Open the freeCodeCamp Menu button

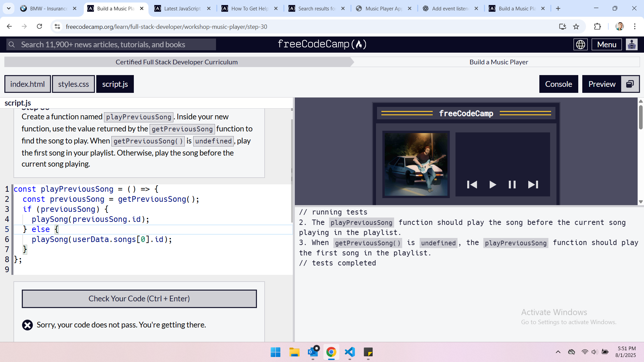coord(606,45)
